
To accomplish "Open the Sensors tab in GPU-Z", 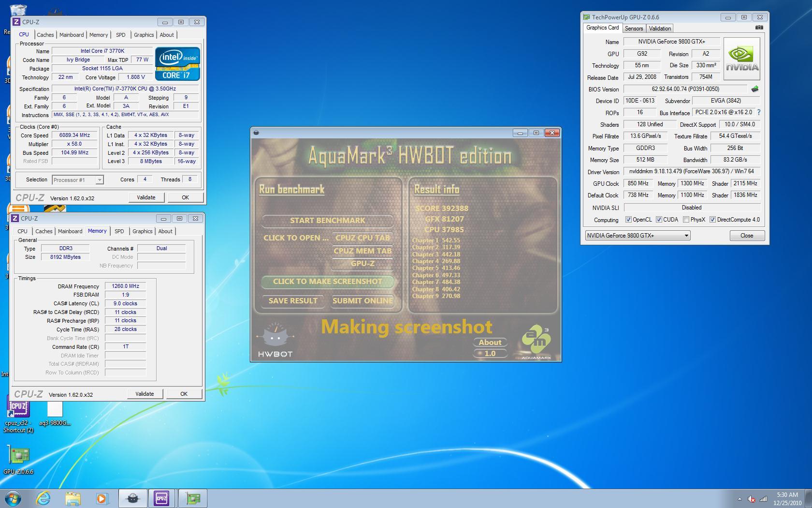I will click(634, 29).
